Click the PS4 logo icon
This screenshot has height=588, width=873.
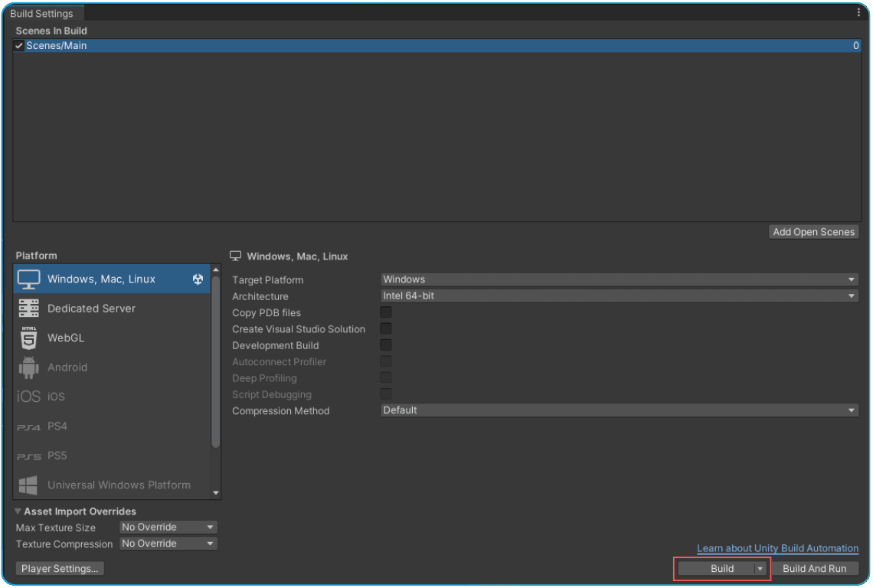pyautogui.click(x=28, y=428)
